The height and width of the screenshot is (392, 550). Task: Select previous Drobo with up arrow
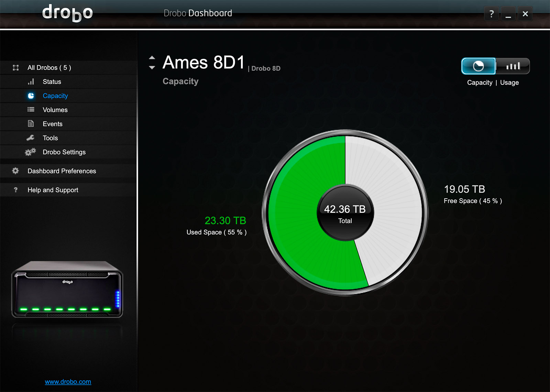point(152,58)
